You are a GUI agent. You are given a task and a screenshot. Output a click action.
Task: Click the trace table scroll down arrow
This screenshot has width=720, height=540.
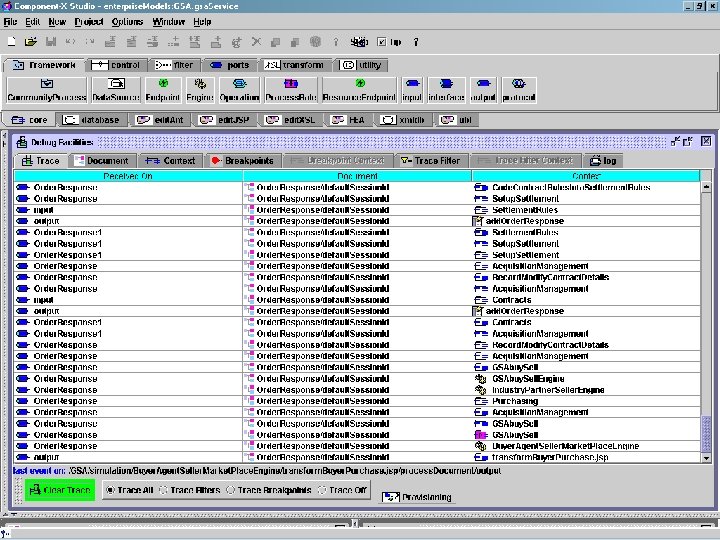click(x=706, y=457)
